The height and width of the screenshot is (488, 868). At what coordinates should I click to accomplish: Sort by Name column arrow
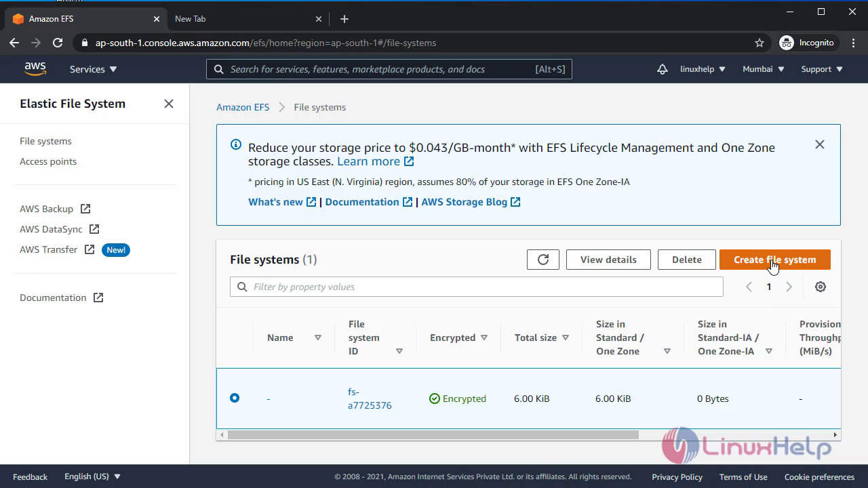317,338
